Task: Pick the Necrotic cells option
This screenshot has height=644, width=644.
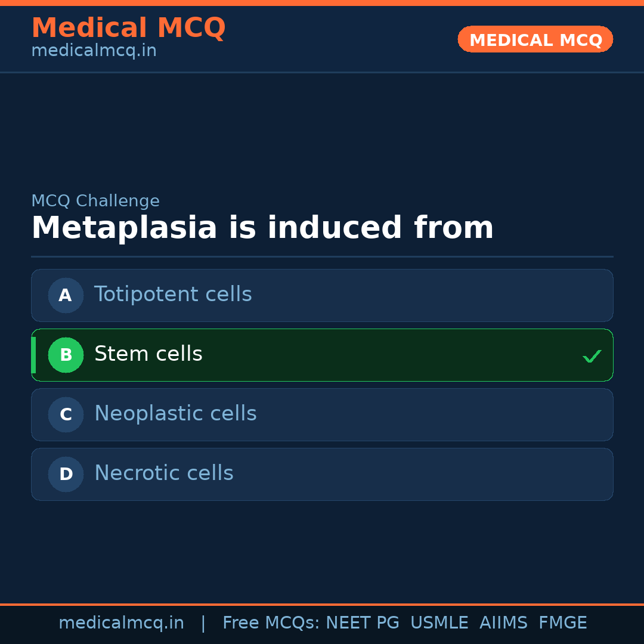Action: (x=164, y=473)
